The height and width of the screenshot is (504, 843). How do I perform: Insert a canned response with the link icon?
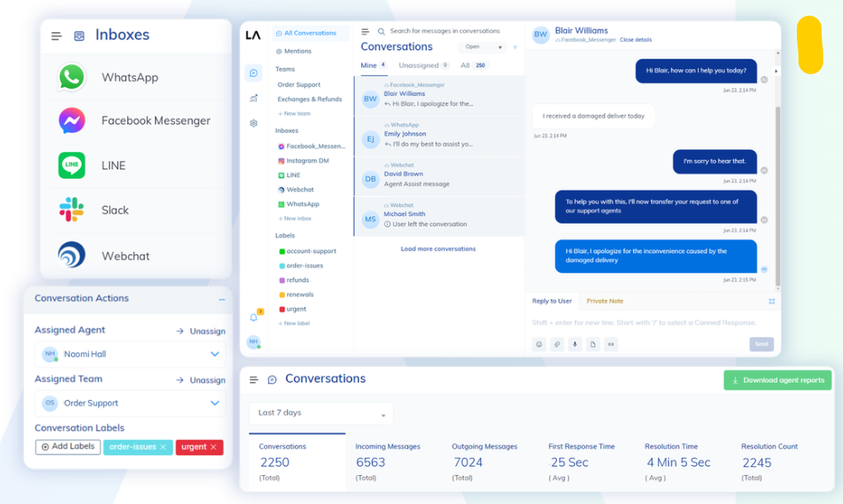pyautogui.click(x=611, y=344)
